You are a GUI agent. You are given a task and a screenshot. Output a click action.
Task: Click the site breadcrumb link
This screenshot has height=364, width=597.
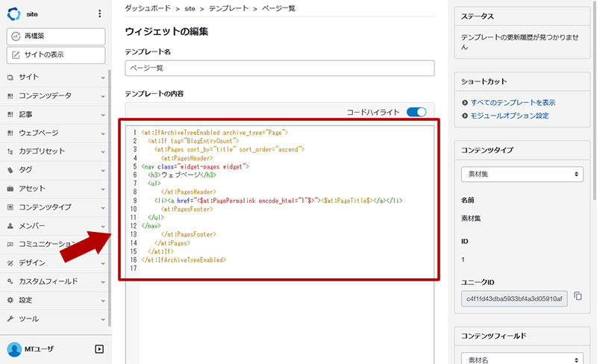190,8
